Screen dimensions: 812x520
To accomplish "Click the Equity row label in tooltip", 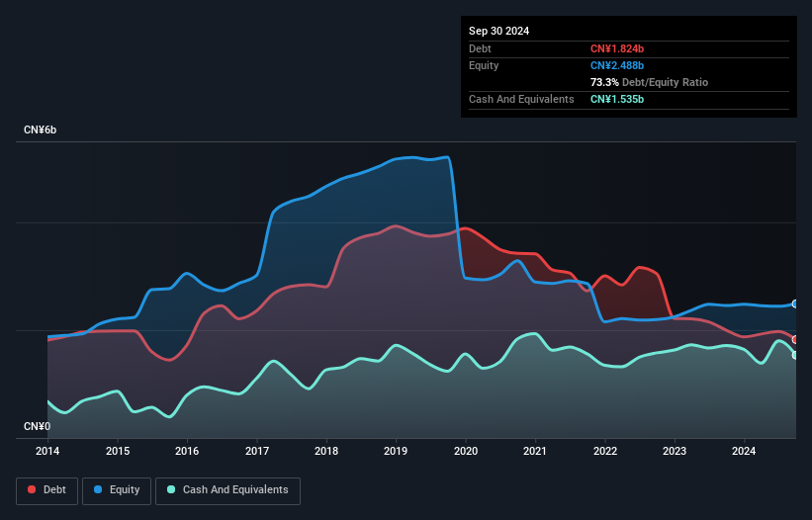I will [484, 65].
